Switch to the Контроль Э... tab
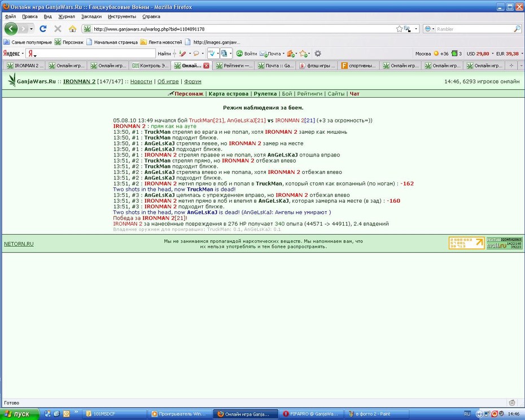Image resolution: width=525 pixels, height=420 pixels. [x=150, y=65]
